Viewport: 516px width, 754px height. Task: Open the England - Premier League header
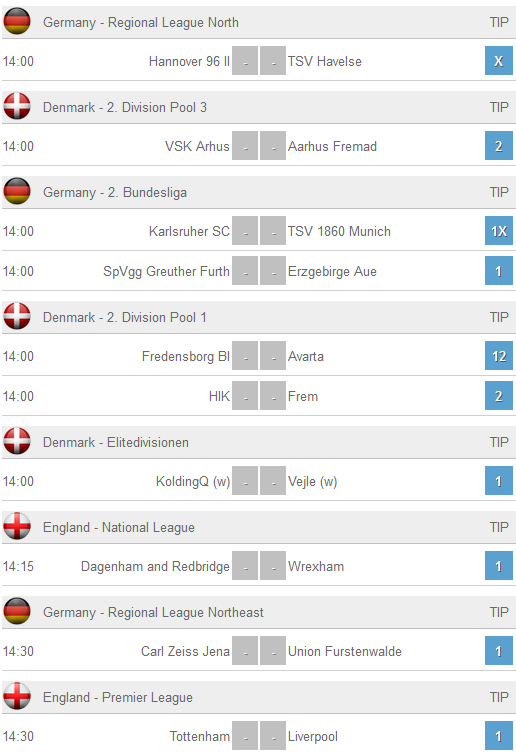coord(118,697)
